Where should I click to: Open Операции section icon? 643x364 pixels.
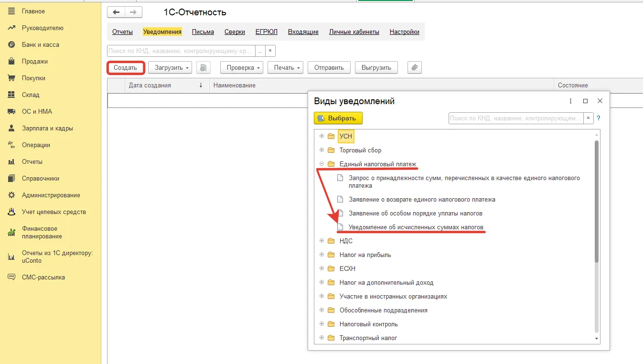[12, 145]
